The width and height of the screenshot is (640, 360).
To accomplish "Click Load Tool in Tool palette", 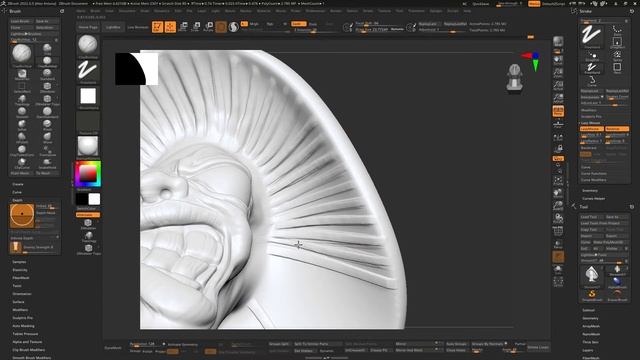I will (x=591, y=217).
